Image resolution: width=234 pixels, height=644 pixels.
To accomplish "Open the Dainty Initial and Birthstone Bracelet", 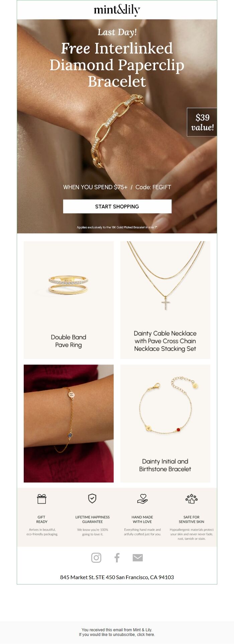I will coord(165,423).
